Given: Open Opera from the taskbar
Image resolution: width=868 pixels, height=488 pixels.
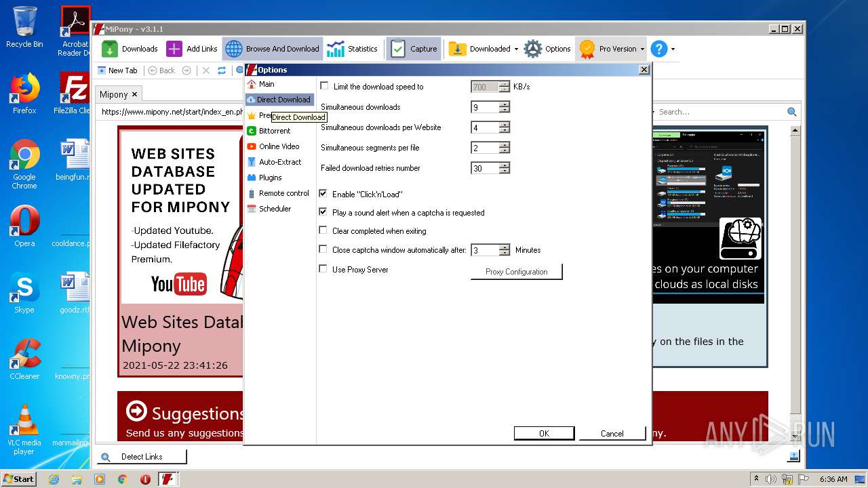Looking at the screenshot, I should [145, 479].
